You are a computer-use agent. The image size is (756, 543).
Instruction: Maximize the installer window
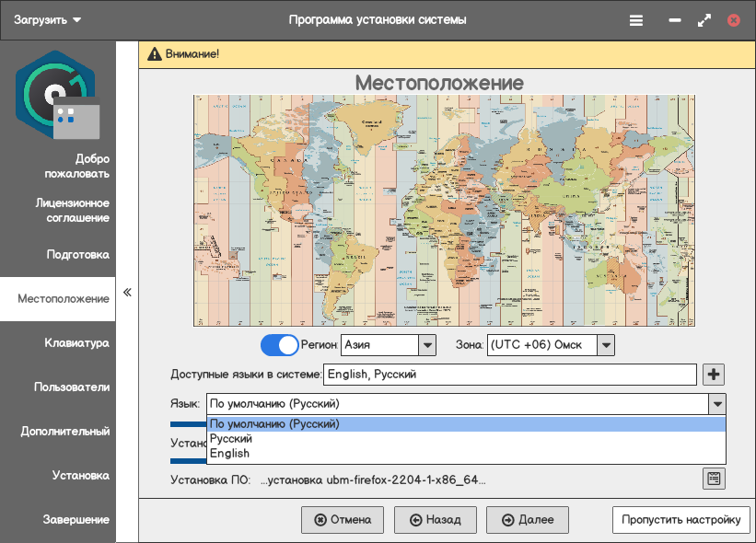tap(704, 19)
